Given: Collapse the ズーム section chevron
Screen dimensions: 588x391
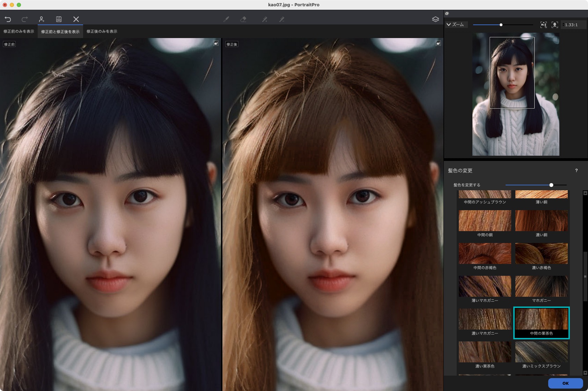Looking at the screenshot, I should click(449, 25).
